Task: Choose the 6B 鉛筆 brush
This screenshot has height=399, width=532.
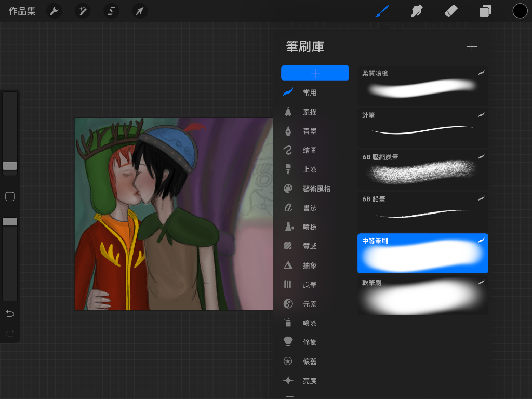Action: (x=423, y=211)
